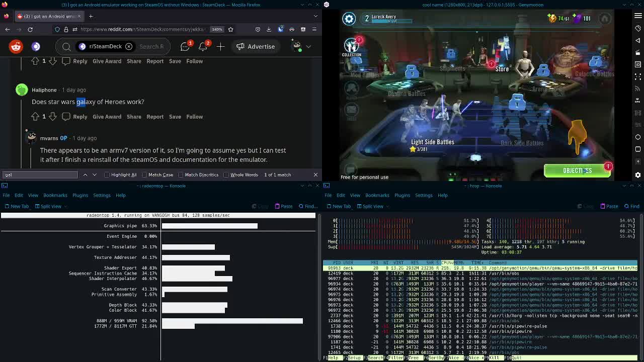
Task: Click Reddit home logo
Action: [16, 46]
